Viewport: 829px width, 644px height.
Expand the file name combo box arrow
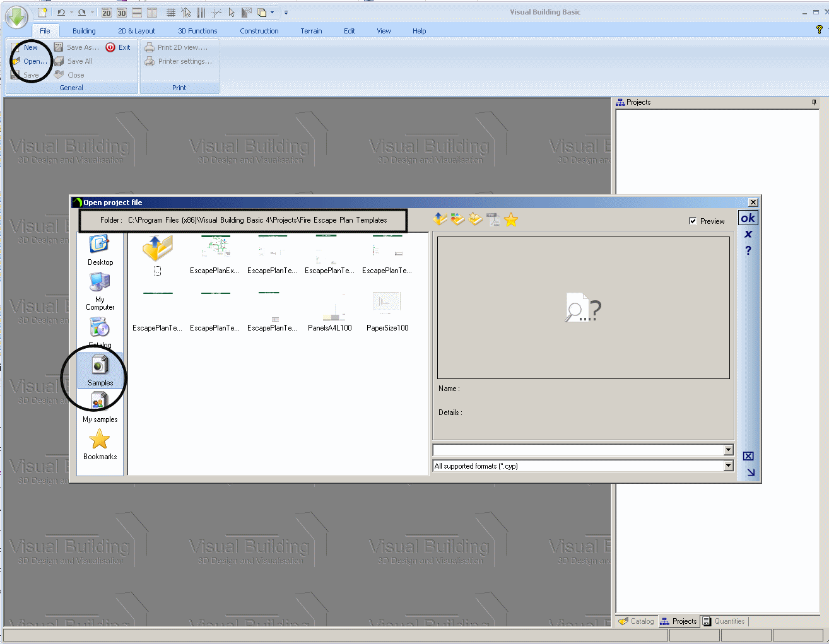[729, 450]
